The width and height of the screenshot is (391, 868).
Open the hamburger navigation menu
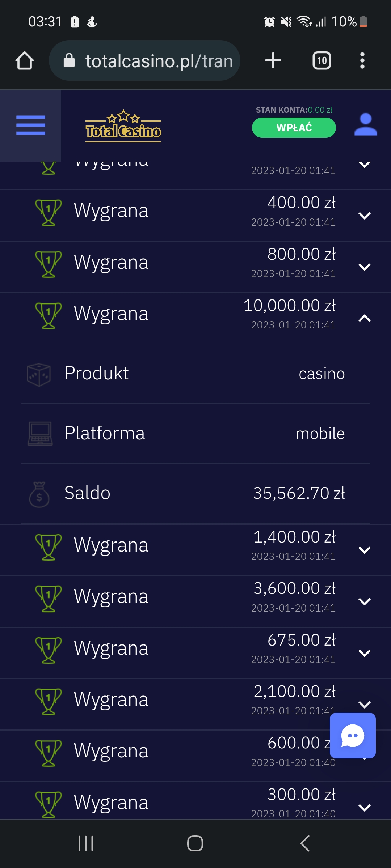[x=31, y=125]
